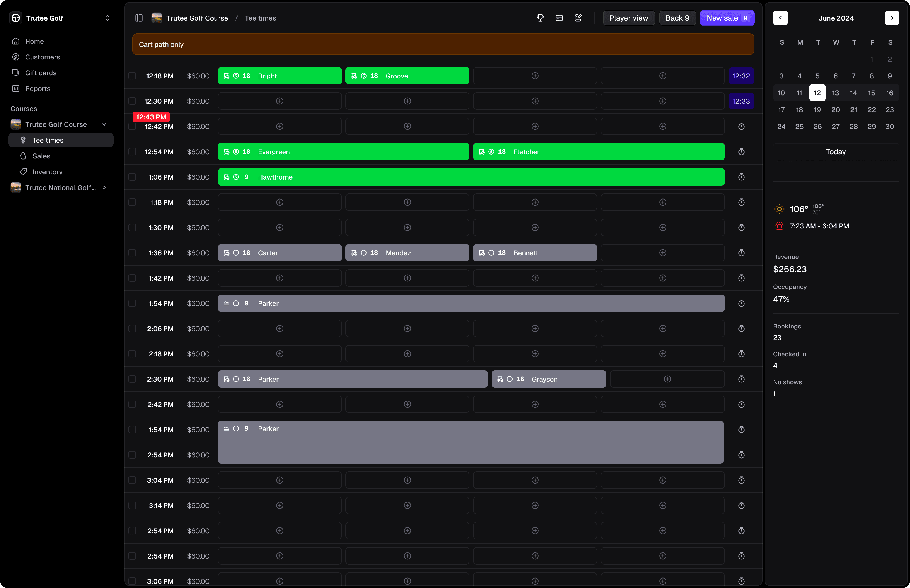Open Inventory from the sidebar
The image size is (910, 588).
tap(47, 172)
